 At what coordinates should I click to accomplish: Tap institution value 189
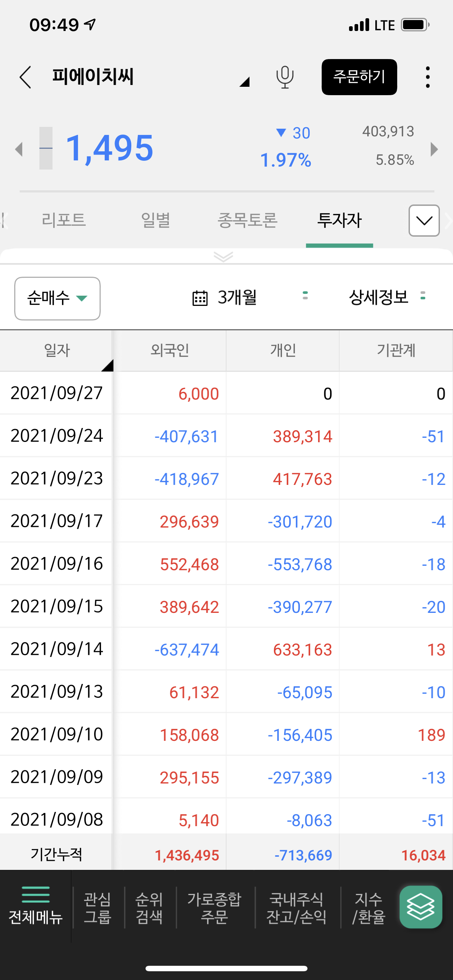(431, 735)
